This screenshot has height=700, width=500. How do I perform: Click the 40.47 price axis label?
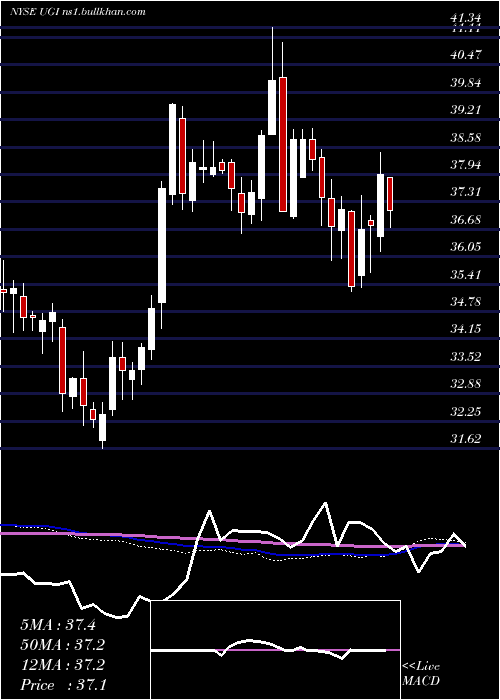466,55
